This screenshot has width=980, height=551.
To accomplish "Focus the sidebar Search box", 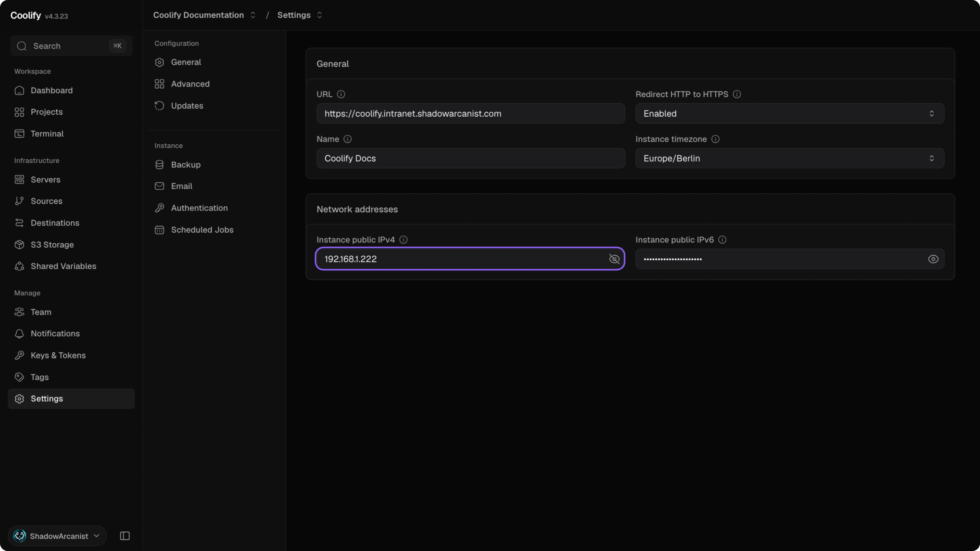I will click(x=71, y=46).
